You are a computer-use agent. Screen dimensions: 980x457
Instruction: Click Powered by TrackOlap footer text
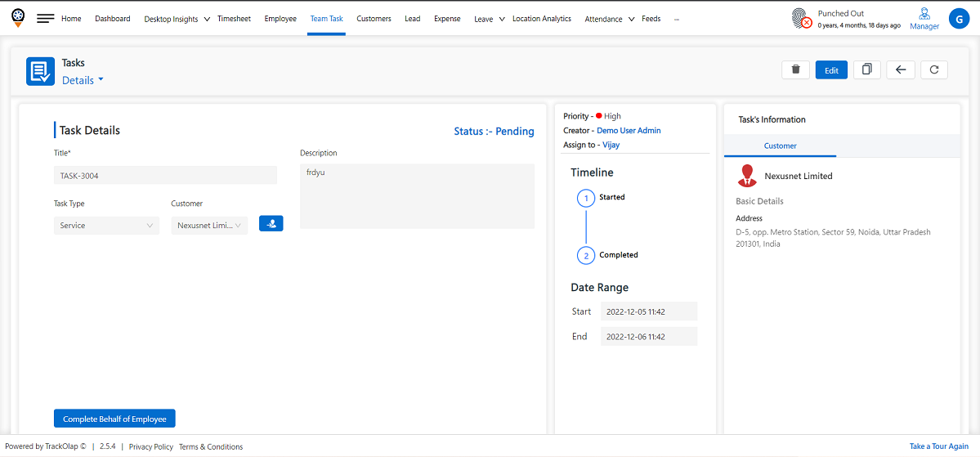point(46,447)
